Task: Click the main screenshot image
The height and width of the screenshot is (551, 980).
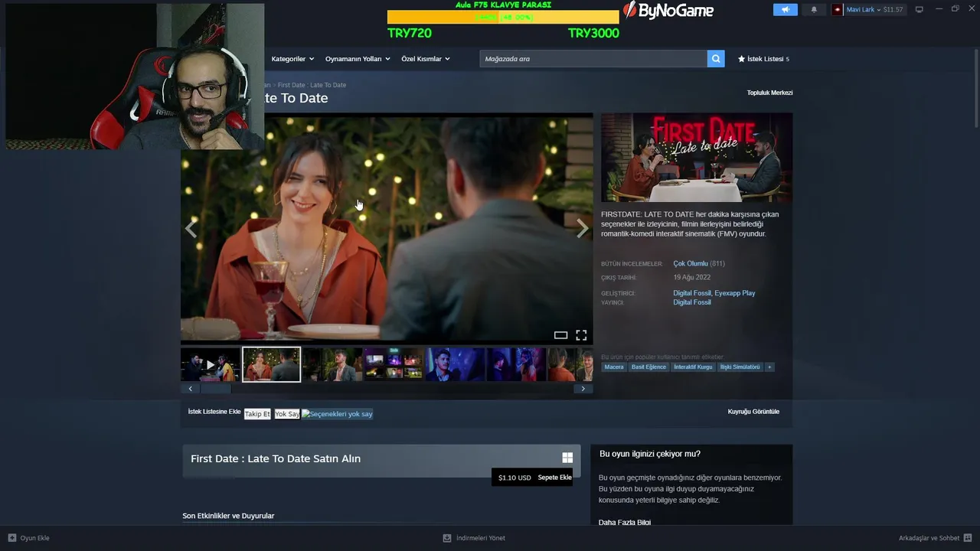Action: pyautogui.click(x=387, y=228)
